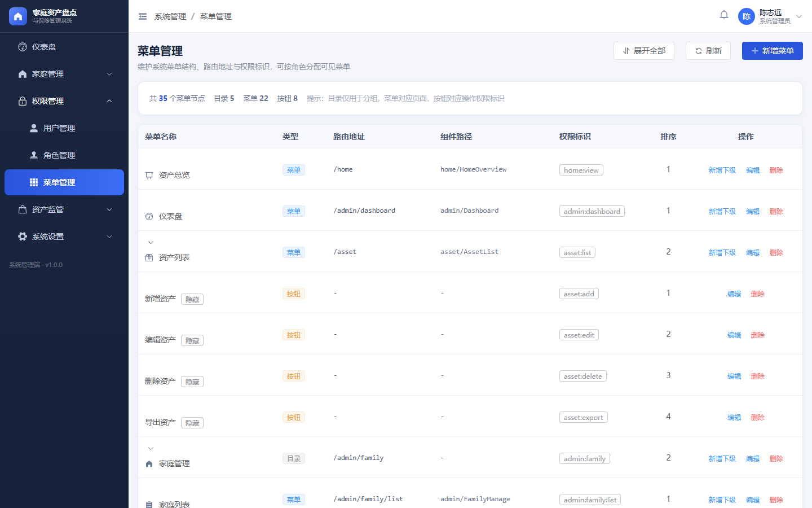Collapse the 资产列表 row chevron

[x=151, y=243]
